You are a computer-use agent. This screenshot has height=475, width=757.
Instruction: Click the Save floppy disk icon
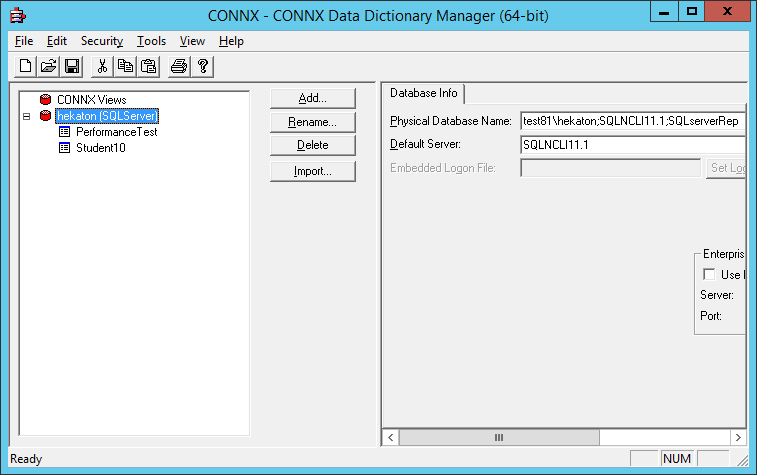tap(72, 66)
